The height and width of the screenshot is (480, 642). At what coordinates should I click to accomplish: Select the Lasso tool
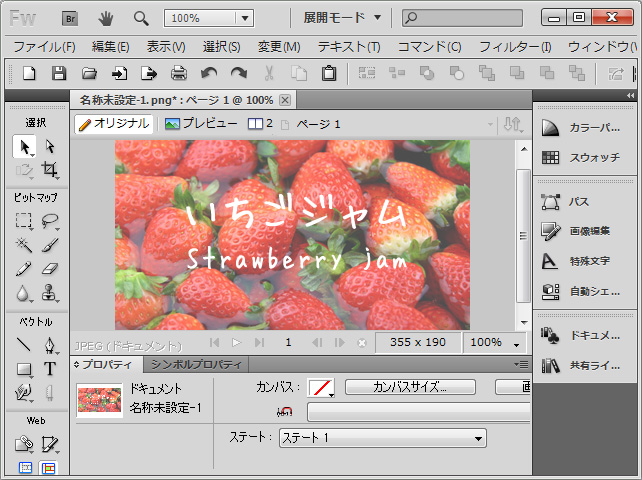[50, 221]
